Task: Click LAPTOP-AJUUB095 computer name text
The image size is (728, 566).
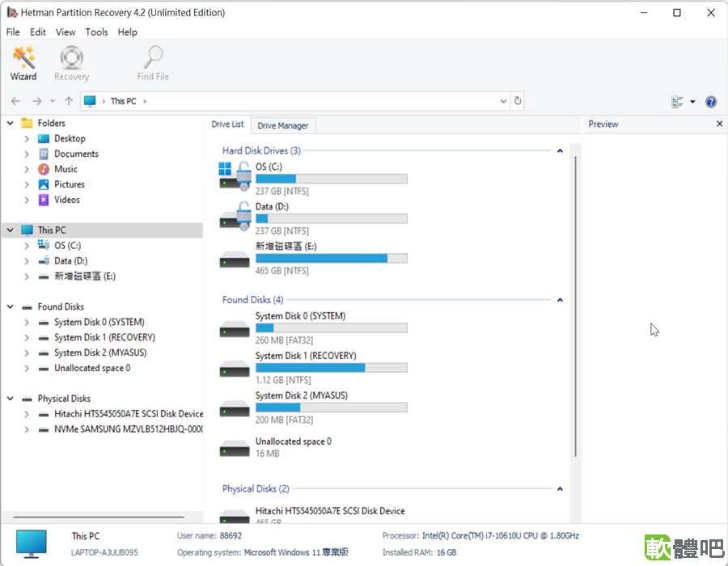Action: point(104,552)
